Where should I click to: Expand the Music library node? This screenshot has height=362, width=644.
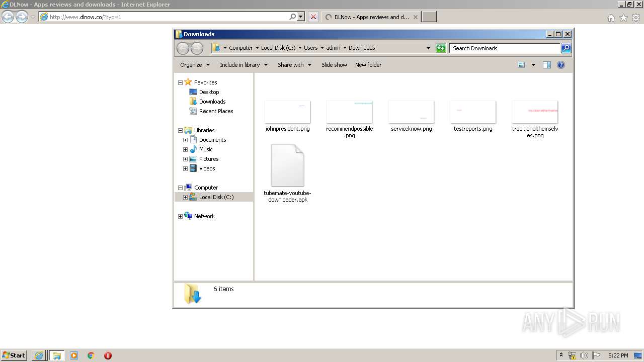pyautogui.click(x=185, y=149)
